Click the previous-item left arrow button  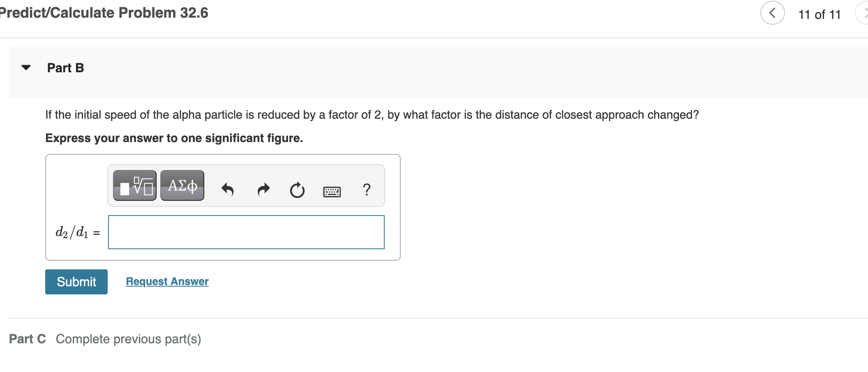click(772, 13)
